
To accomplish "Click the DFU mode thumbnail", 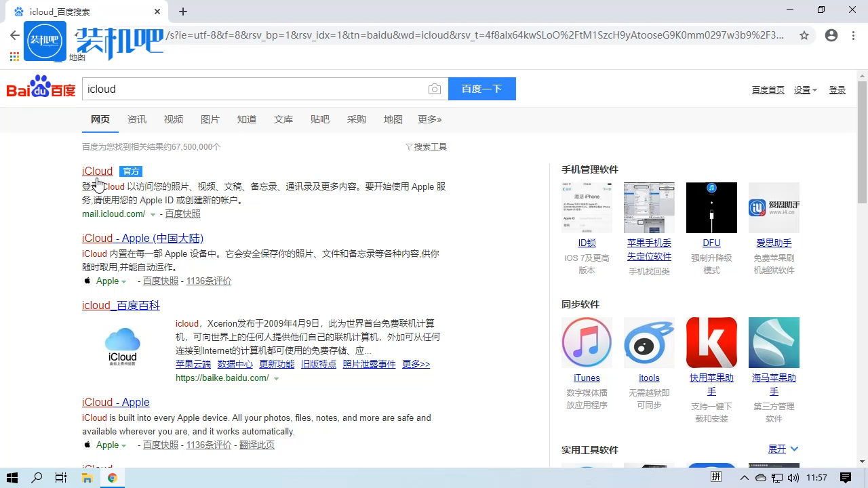I will click(711, 207).
